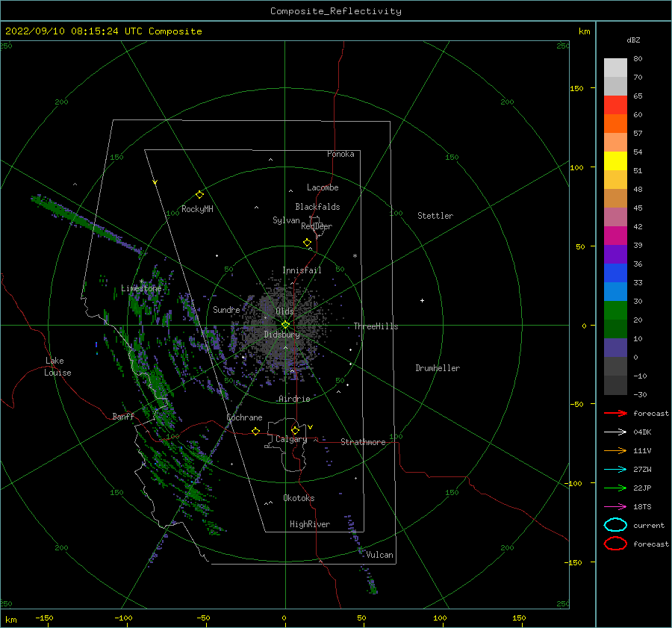Select the cyan current ellipse symbol
672x628 pixels.
tap(615, 525)
